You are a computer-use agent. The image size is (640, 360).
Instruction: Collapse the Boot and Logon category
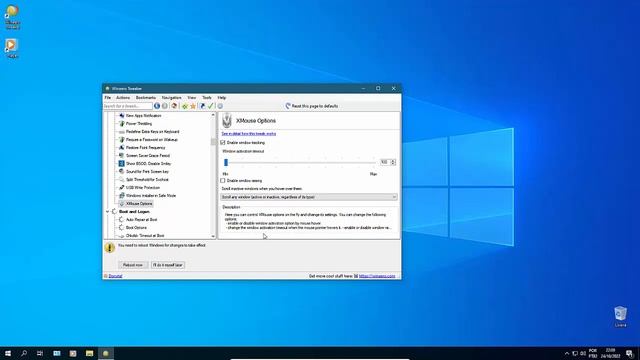click(x=108, y=212)
